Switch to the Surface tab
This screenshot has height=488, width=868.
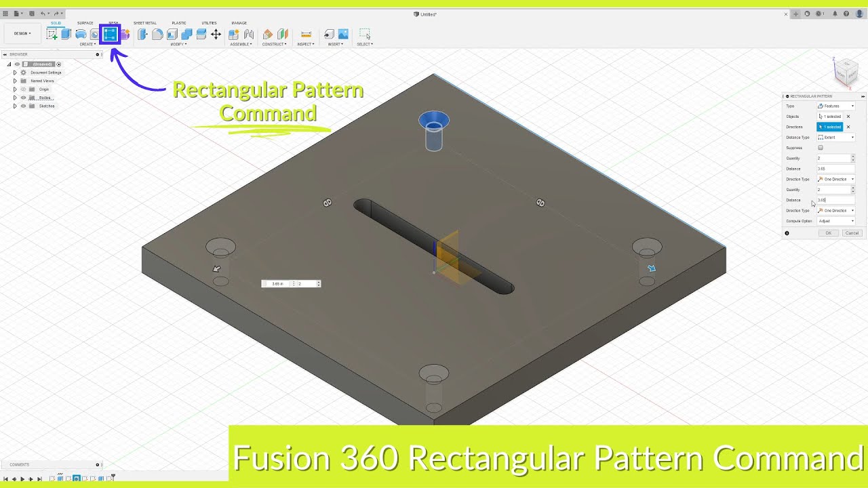tap(85, 23)
